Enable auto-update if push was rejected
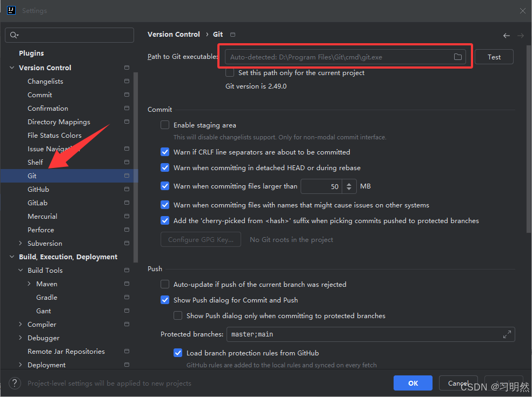 coord(165,284)
